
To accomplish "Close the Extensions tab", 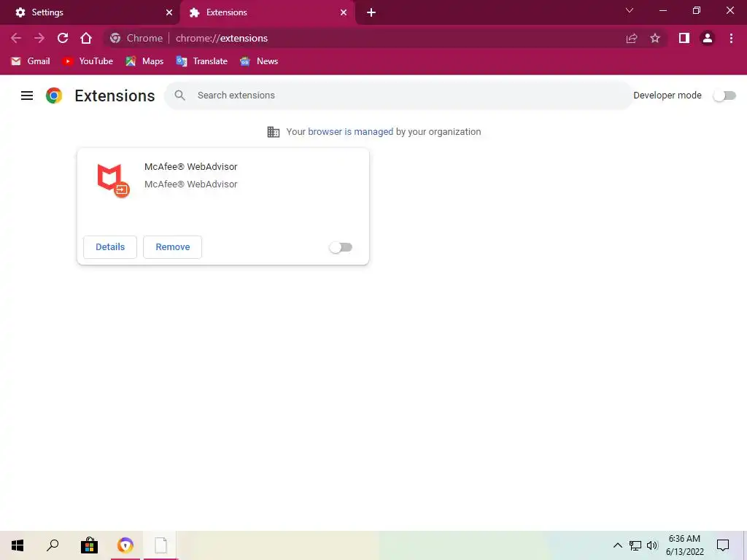I will point(344,12).
